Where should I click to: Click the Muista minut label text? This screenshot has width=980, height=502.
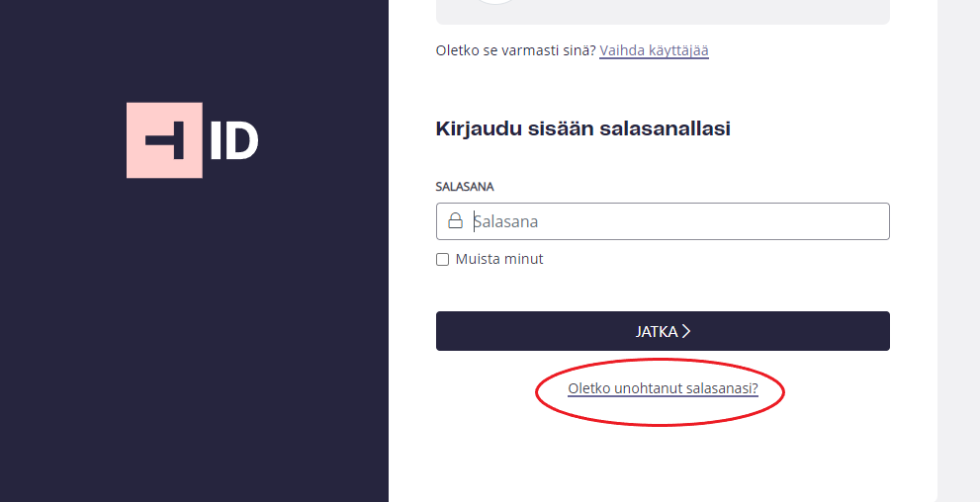click(x=499, y=259)
